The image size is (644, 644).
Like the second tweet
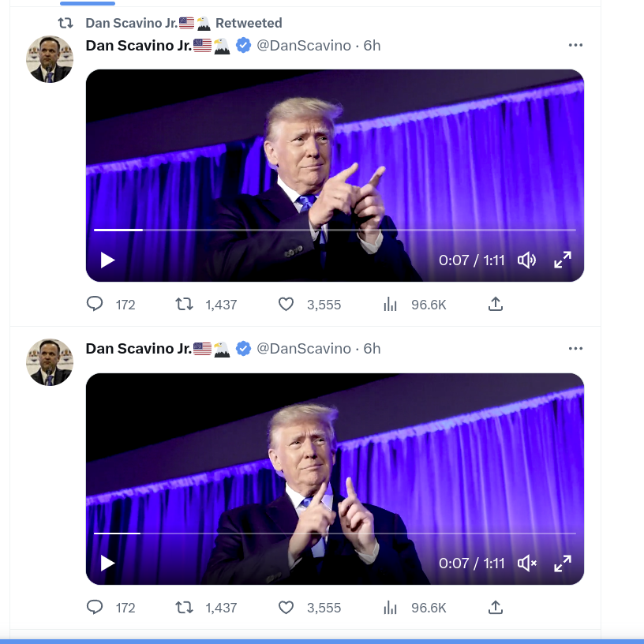[x=286, y=608]
